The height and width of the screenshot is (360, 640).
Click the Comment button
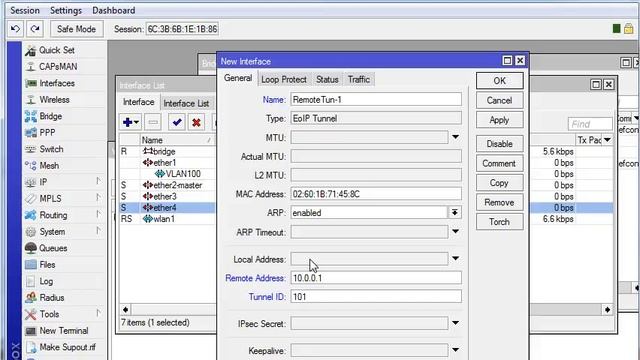[500, 163]
